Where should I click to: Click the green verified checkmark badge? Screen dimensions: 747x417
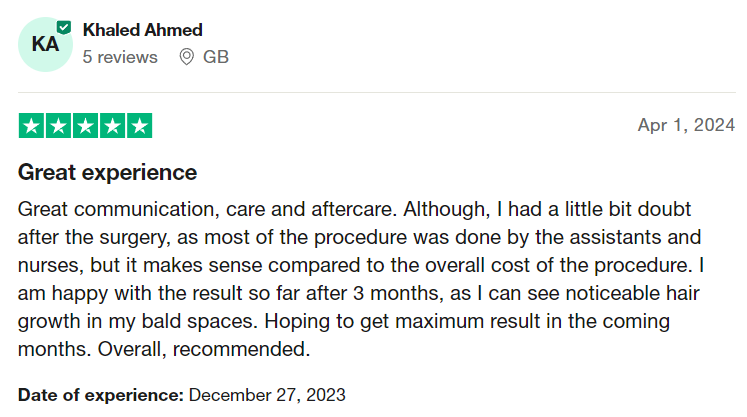[x=64, y=28]
